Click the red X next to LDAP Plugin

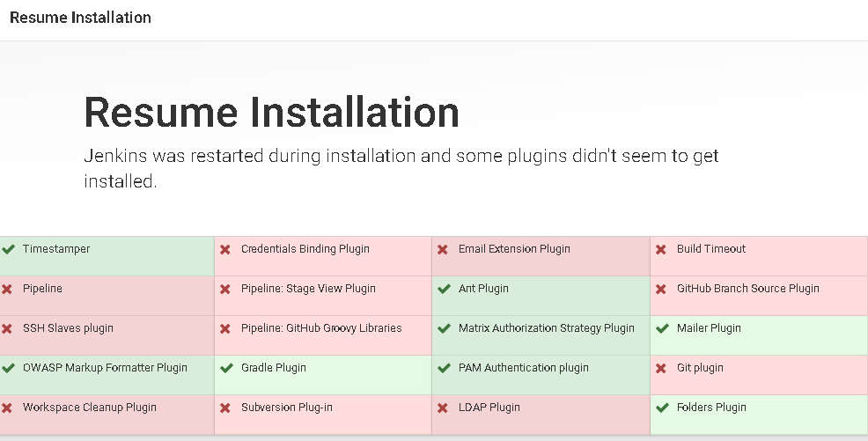point(443,408)
